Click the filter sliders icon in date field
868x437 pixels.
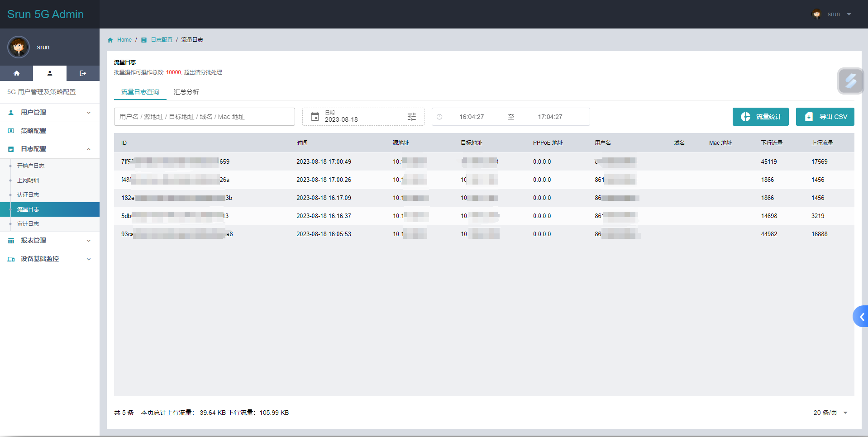pyautogui.click(x=412, y=117)
